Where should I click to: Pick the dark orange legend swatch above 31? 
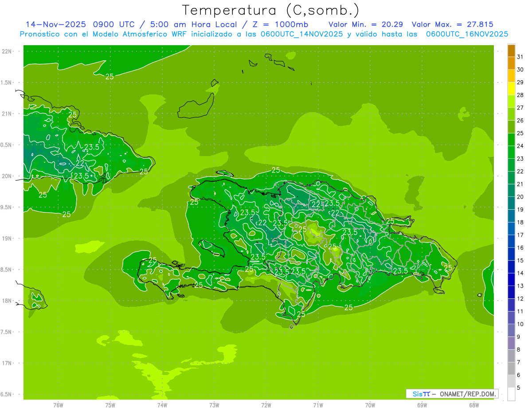coord(511,51)
